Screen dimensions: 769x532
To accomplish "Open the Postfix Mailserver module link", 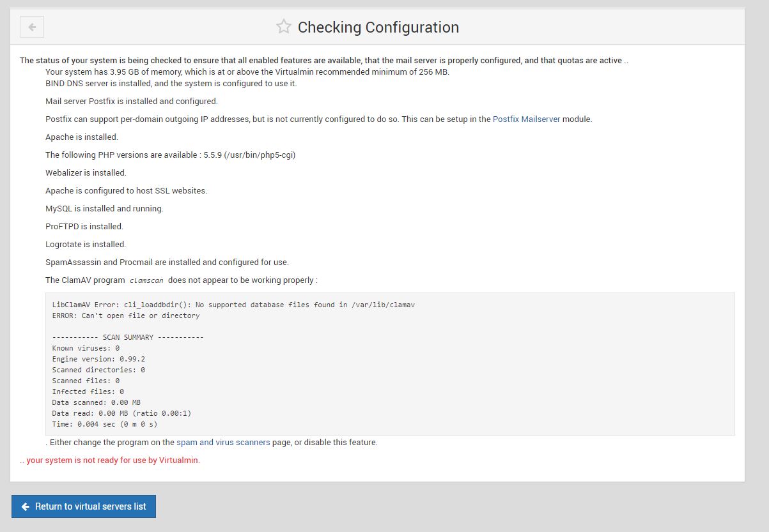I will point(526,119).
